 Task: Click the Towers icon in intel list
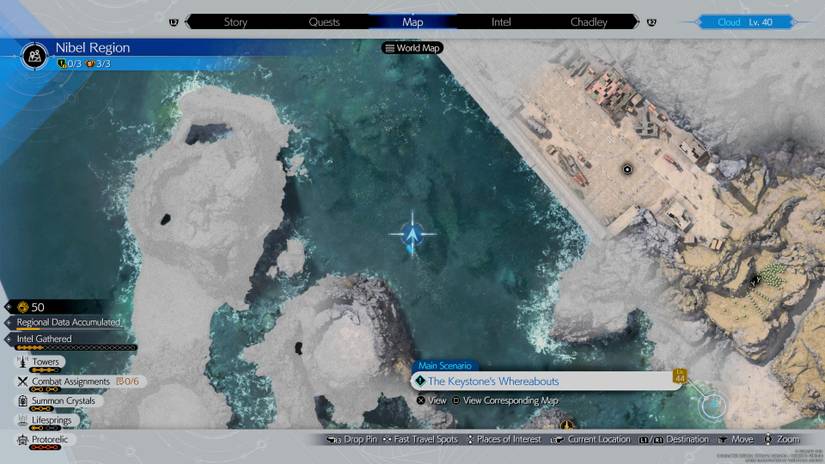[x=22, y=362]
